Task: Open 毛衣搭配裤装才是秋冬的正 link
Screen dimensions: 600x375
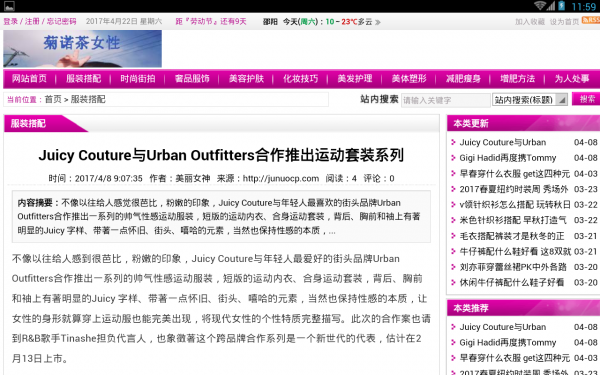Action: [512, 236]
